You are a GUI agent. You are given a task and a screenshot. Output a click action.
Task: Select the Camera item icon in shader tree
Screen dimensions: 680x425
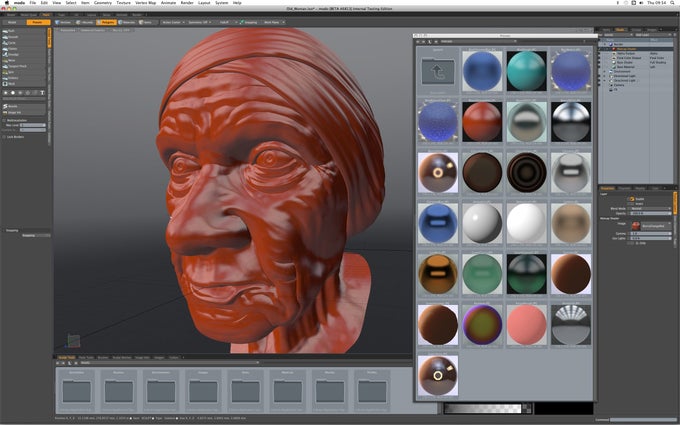point(611,85)
